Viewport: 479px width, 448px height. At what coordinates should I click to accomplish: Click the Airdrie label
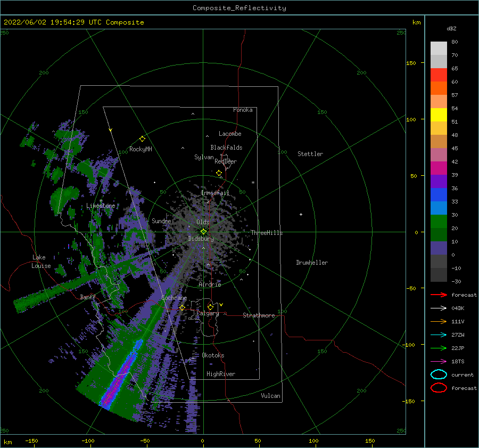(210, 284)
